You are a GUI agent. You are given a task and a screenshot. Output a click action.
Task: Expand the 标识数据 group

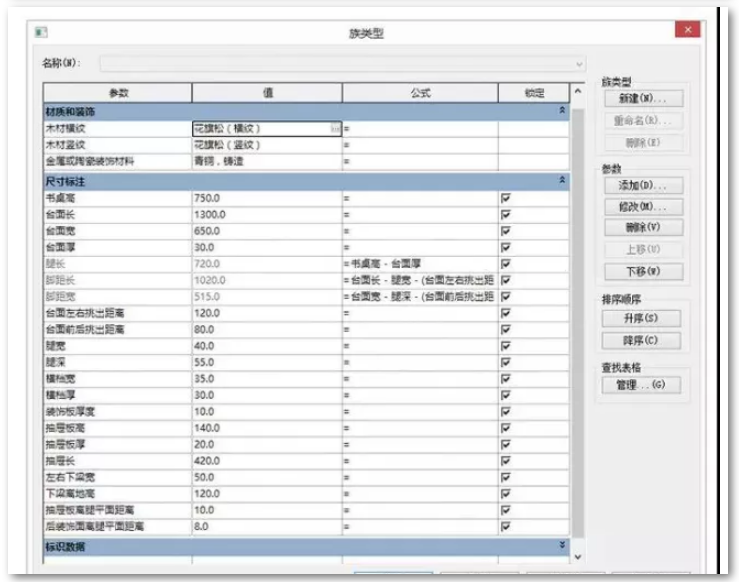pyautogui.click(x=562, y=545)
